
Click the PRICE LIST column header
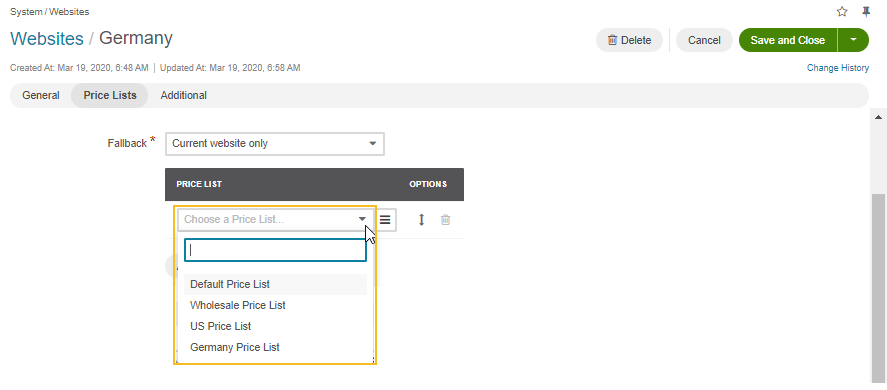[199, 185]
